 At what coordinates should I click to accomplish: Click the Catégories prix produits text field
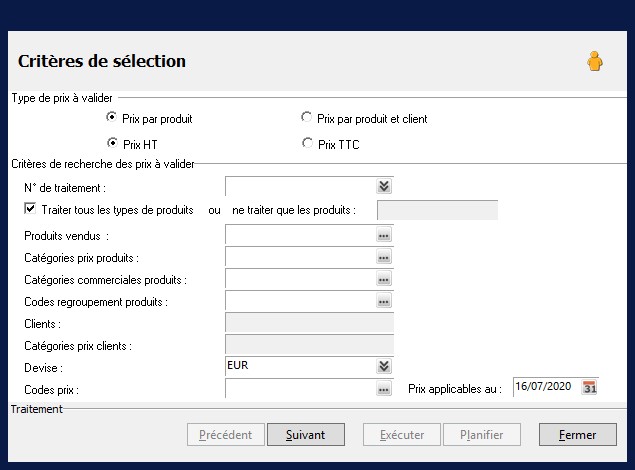[299, 258]
